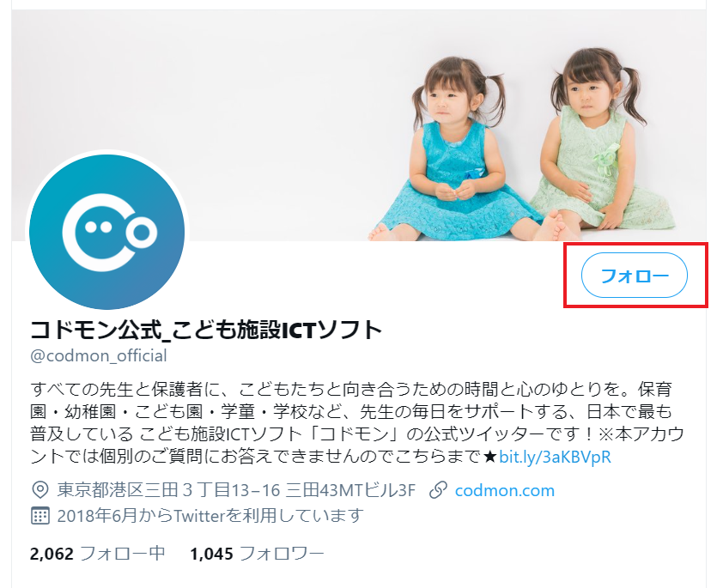Click the コドモン公式 display name heading
Viewport: 723px width, 588px height.
(x=206, y=330)
